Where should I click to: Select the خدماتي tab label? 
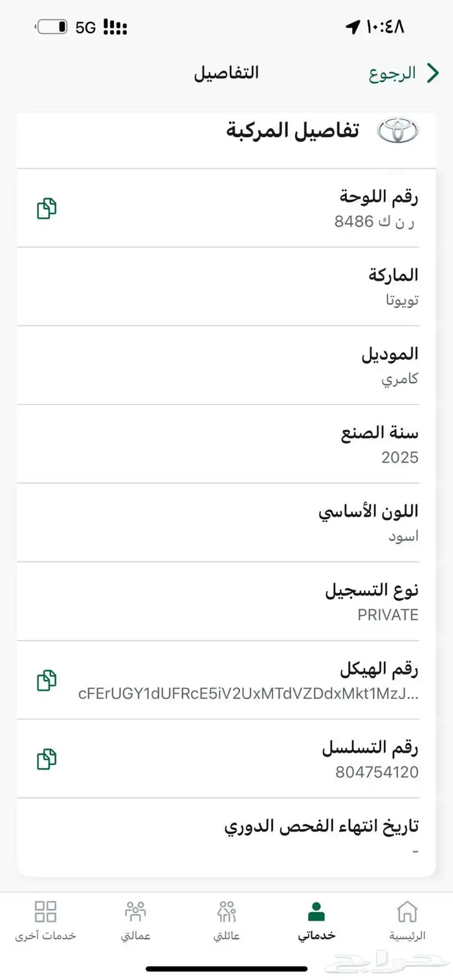316,933
